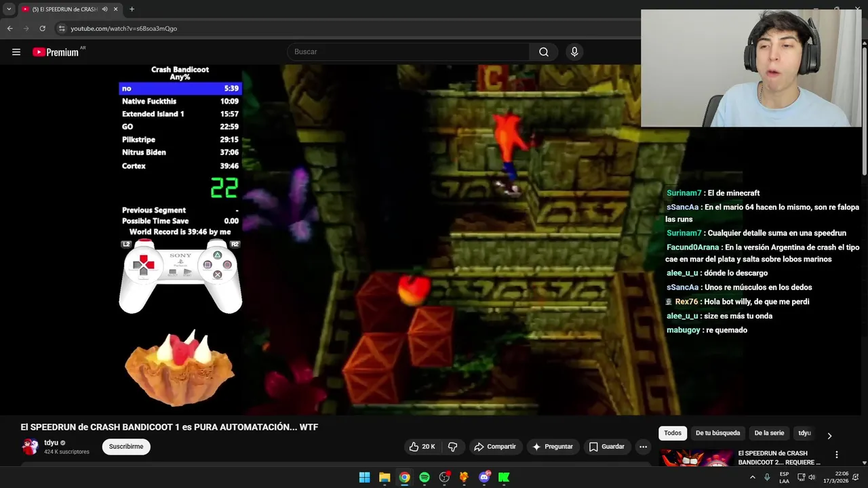Go back with browser back arrow
Screen dimensions: 868x488
point(9,28)
